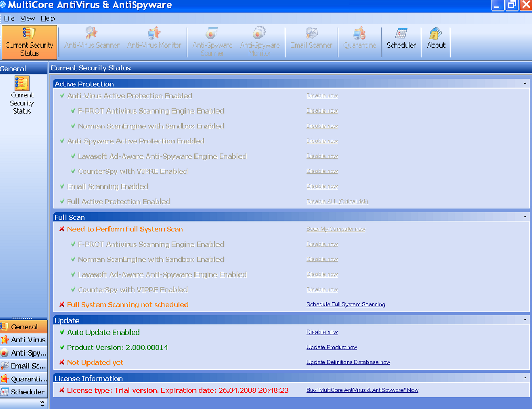The image size is (532, 409).
Task: Select Scheduler in the sidebar navigation
Action: click(24, 392)
